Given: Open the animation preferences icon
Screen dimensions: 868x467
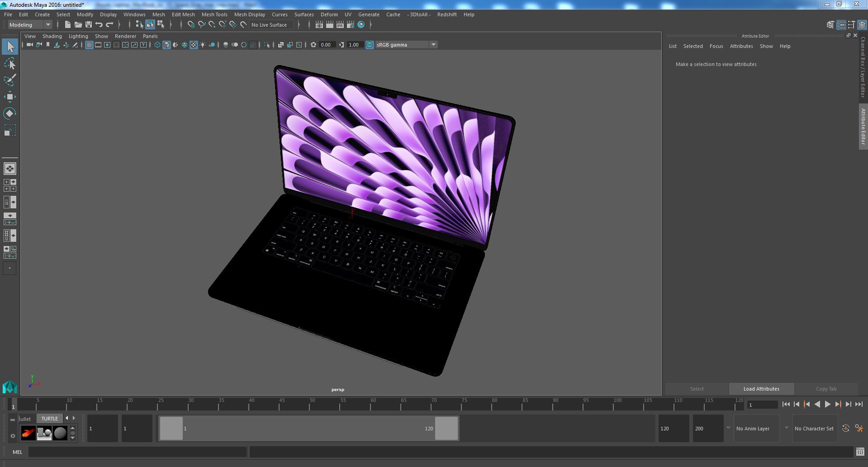Looking at the screenshot, I should (859, 428).
